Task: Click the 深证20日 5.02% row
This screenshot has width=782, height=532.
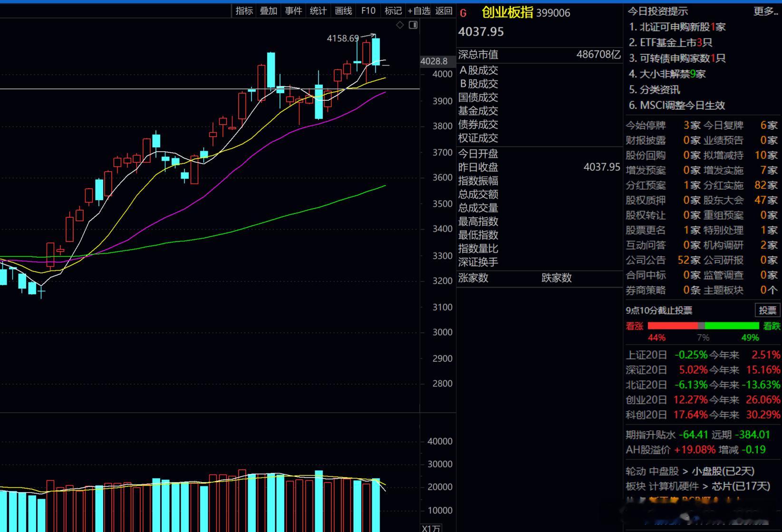Action: point(666,370)
